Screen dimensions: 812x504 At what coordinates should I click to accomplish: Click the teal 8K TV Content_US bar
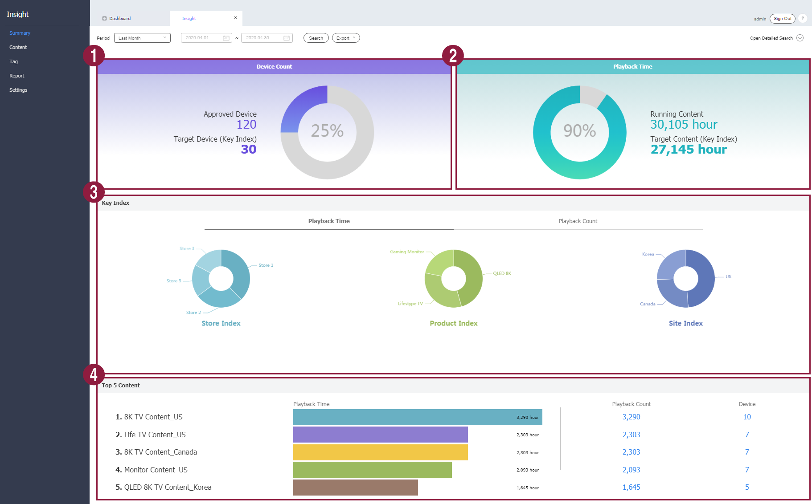(x=401, y=417)
